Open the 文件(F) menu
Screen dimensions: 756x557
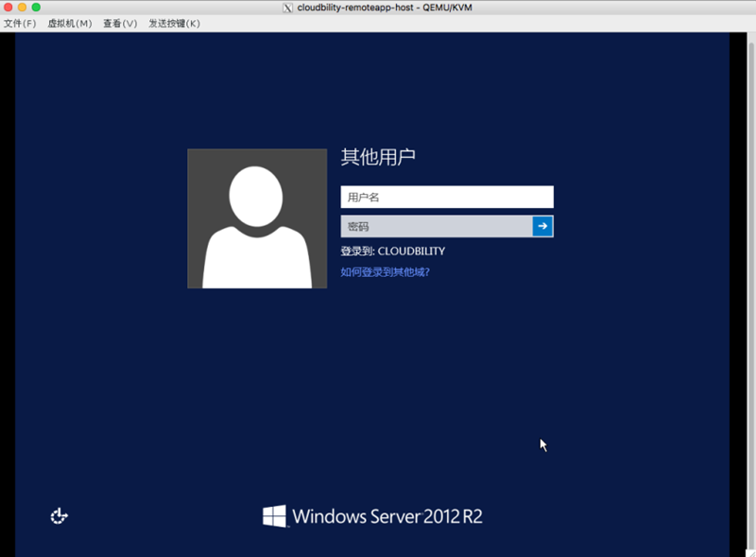click(x=20, y=24)
